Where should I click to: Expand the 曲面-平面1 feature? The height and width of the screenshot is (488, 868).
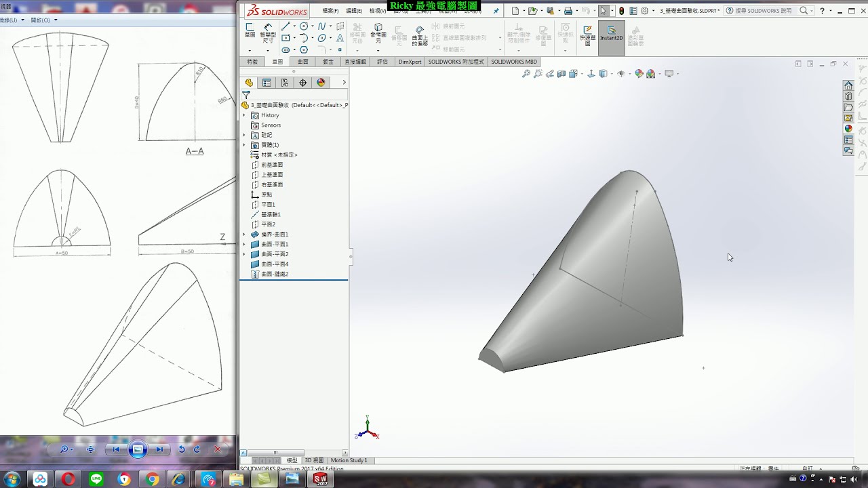click(x=244, y=244)
